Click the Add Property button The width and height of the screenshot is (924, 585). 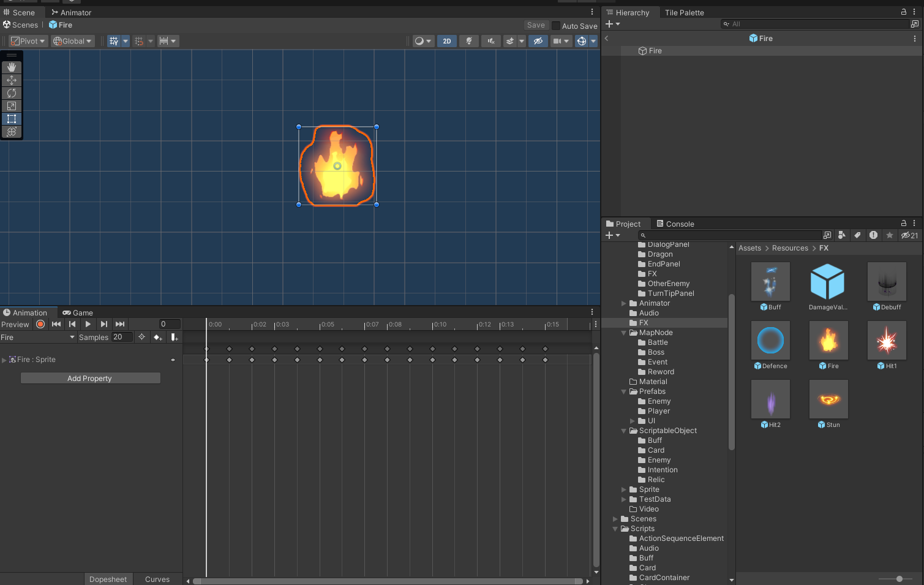coord(90,379)
